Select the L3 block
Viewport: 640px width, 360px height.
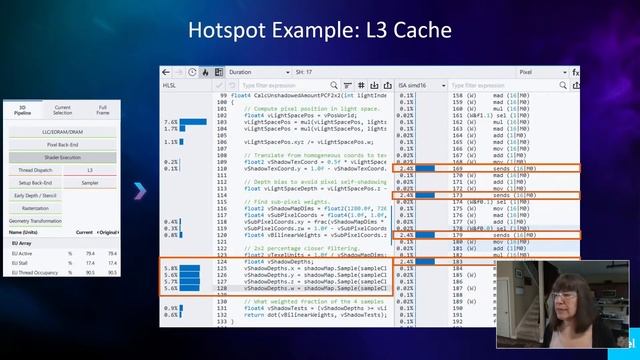click(x=90, y=170)
